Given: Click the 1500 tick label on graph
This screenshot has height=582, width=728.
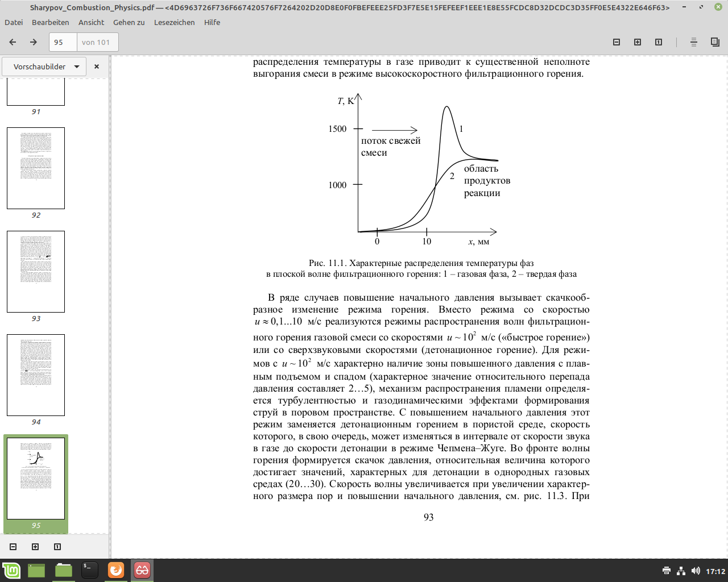Looking at the screenshot, I should 337,129.
